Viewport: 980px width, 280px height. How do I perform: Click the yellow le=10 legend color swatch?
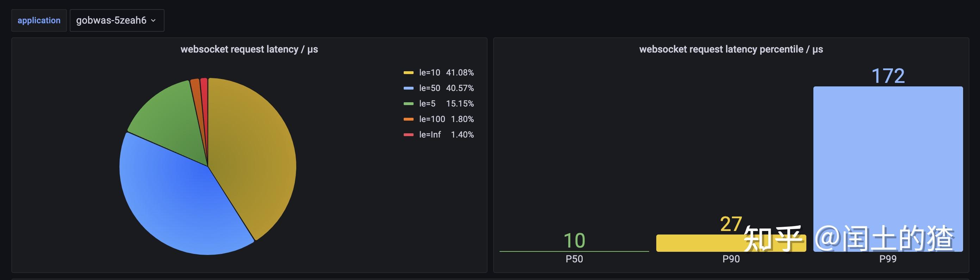click(408, 72)
